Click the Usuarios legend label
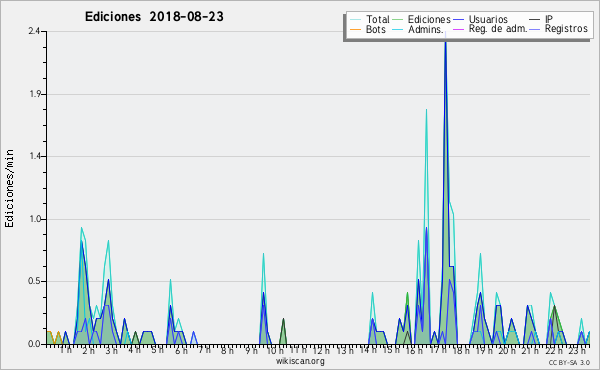 click(x=488, y=19)
